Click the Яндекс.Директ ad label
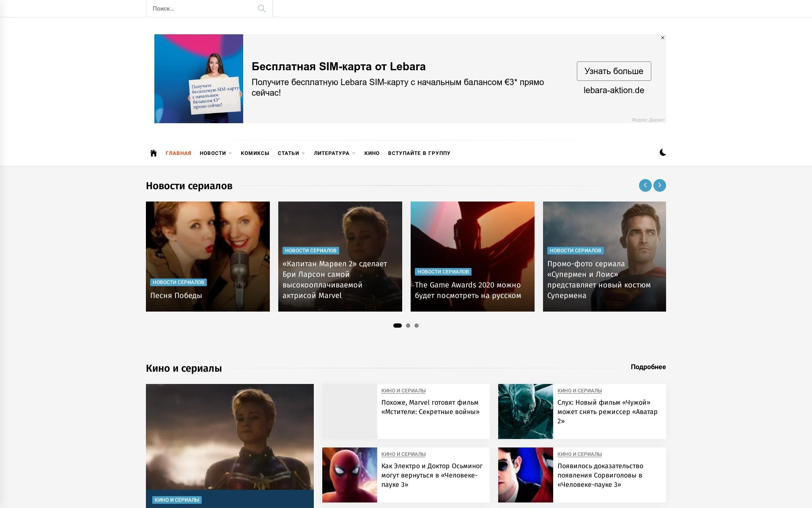The image size is (812, 508). pos(648,120)
